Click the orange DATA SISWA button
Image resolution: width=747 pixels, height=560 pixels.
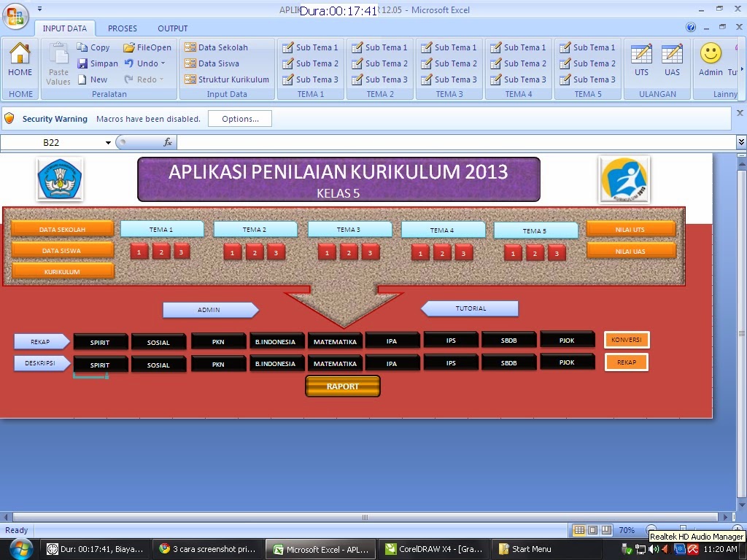tap(63, 251)
